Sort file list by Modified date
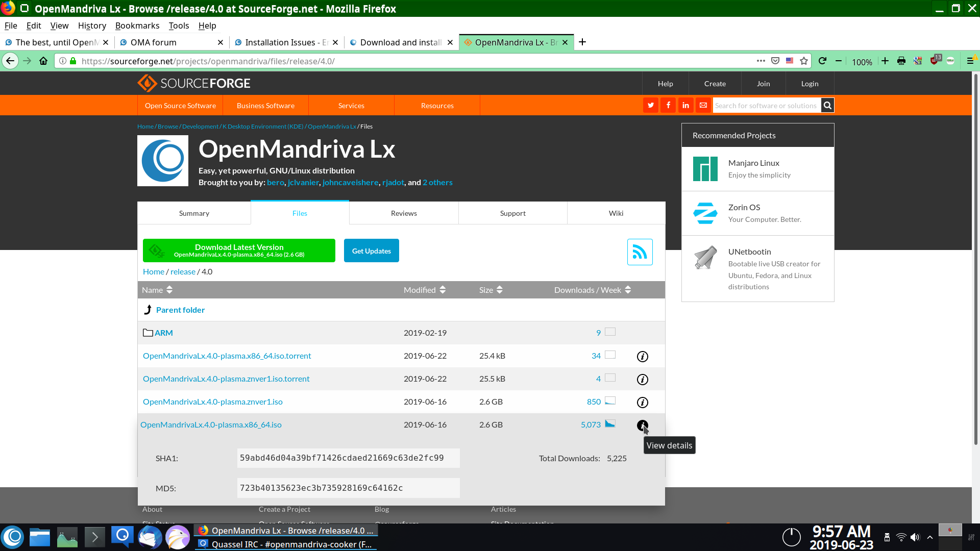 pyautogui.click(x=425, y=290)
